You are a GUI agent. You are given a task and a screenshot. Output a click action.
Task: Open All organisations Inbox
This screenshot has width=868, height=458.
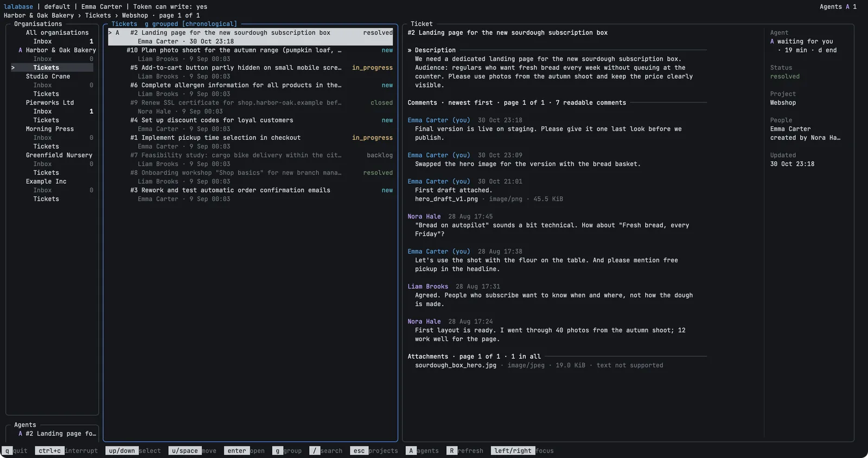tap(52, 41)
